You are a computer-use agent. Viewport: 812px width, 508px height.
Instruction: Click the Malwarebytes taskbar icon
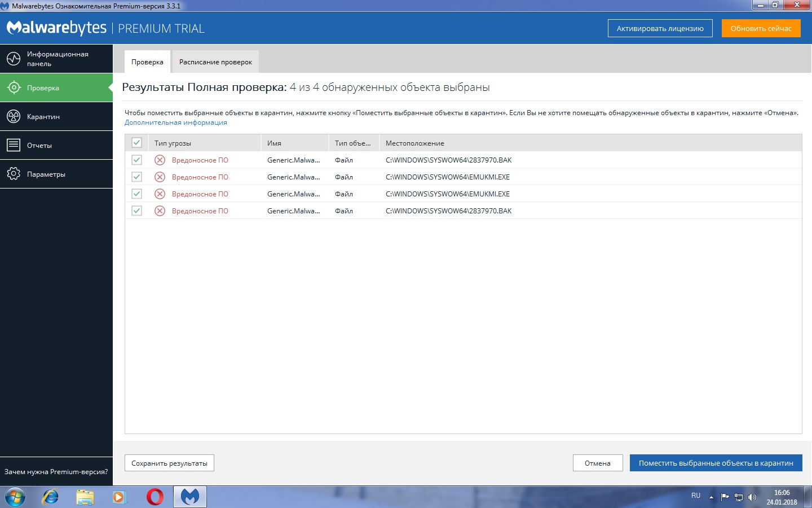(x=190, y=497)
